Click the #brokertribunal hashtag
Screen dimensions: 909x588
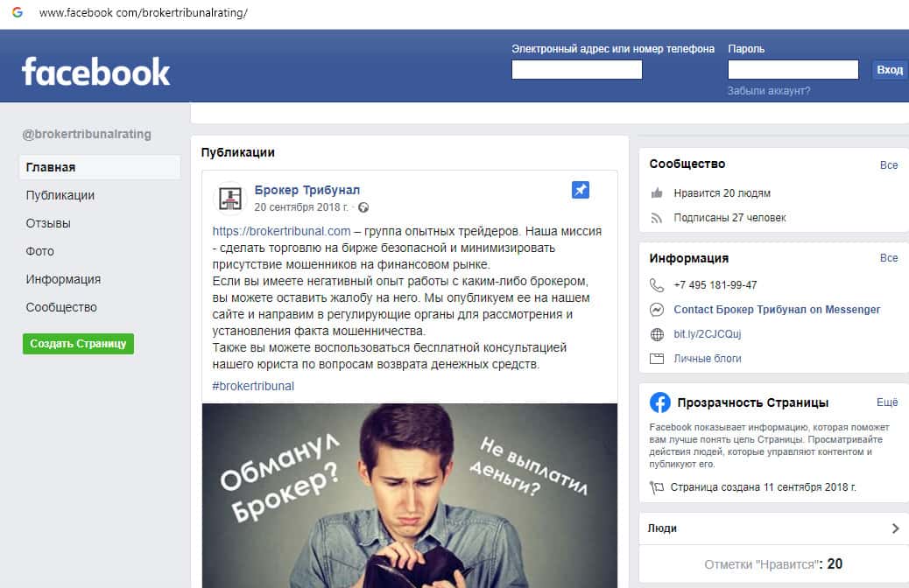(253, 386)
